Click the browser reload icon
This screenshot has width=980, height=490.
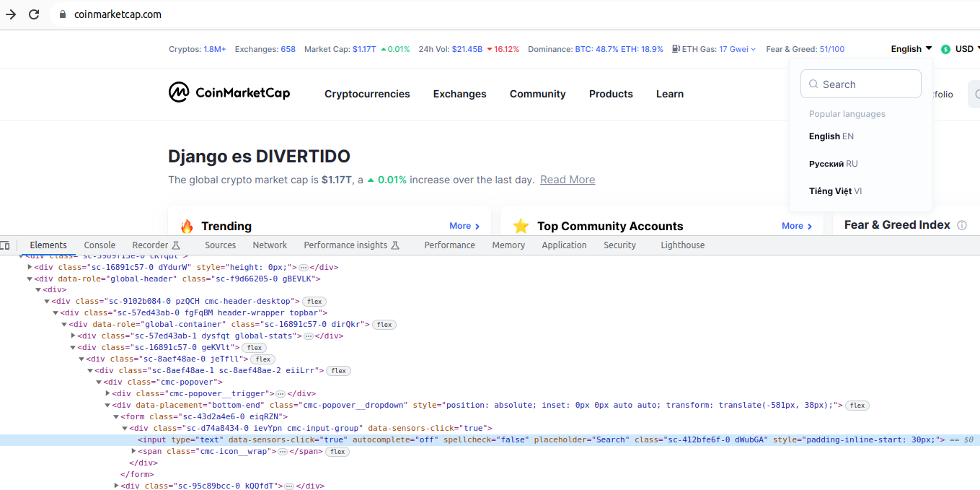coord(34,14)
